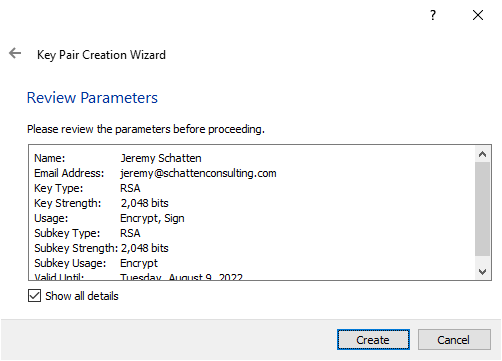Viewport: 502px width, 361px height.
Task: Click the parameters list scrollbar thumb
Action: pyautogui.click(x=482, y=209)
